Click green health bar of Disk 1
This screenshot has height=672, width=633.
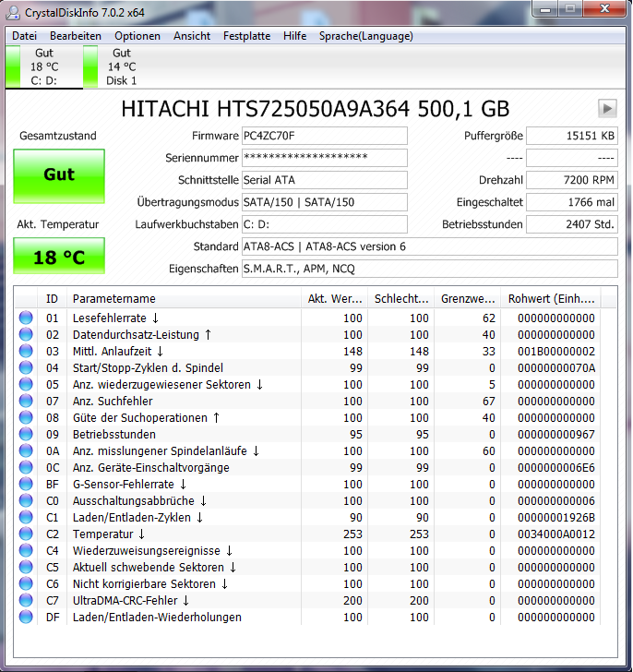(90, 66)
